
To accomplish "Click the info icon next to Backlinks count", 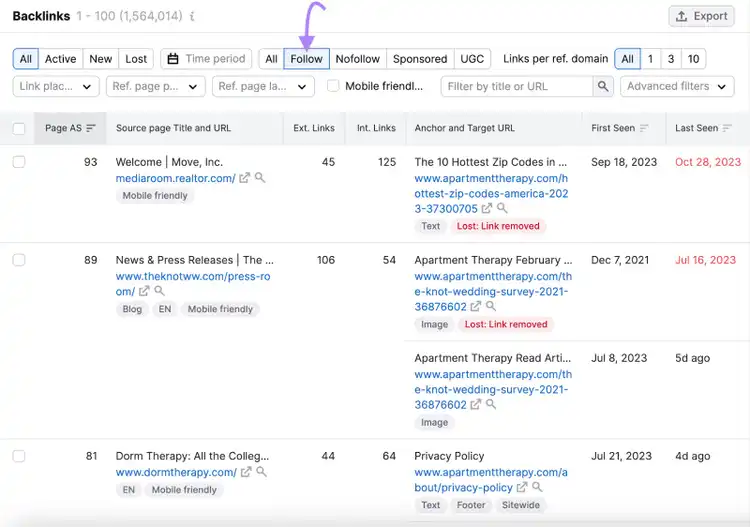I will 192,16.
